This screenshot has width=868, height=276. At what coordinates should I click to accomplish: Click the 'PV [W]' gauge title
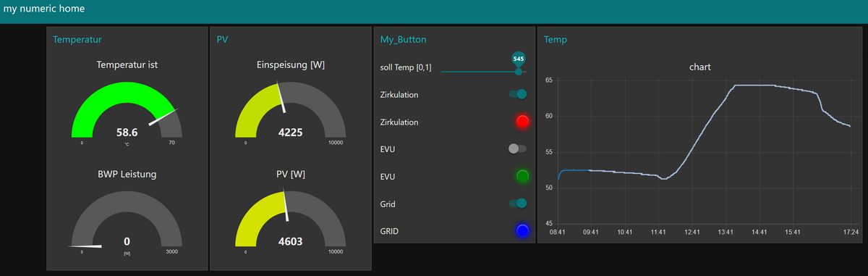[291, 175]
